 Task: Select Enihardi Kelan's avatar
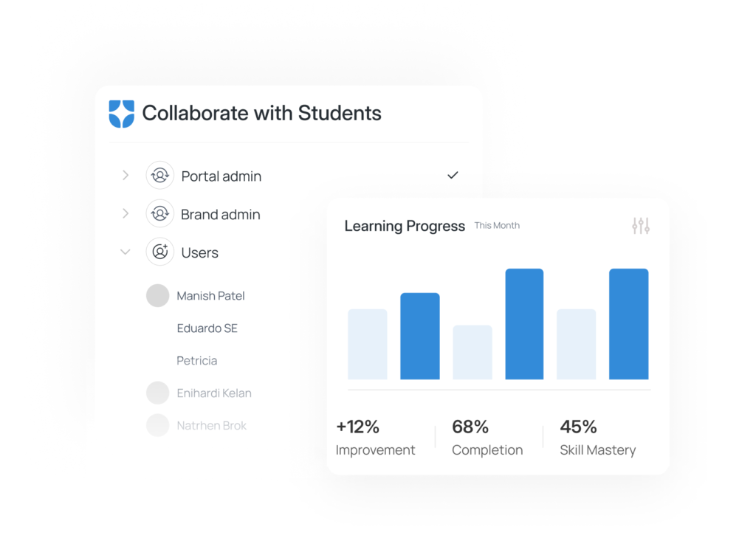click(158, 393)
